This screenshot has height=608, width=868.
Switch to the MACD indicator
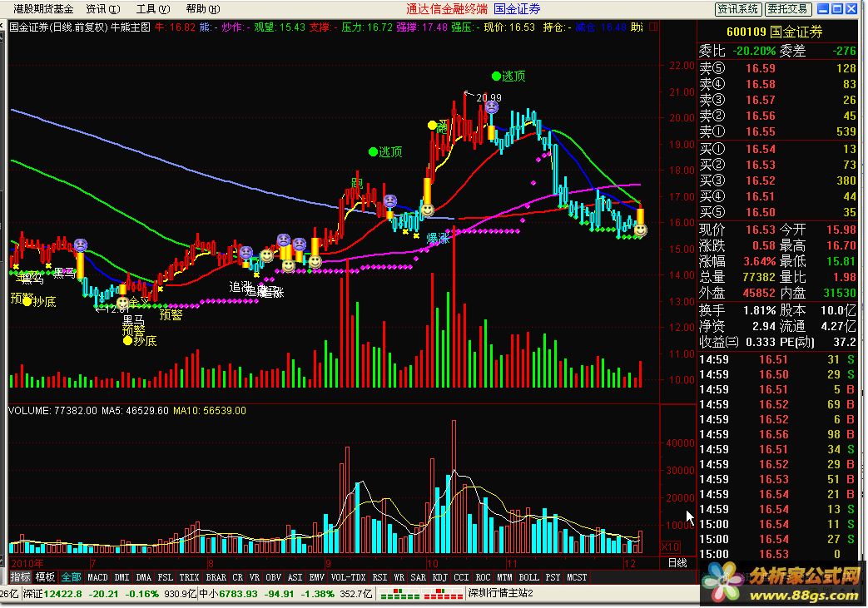[x=98, y=577]
